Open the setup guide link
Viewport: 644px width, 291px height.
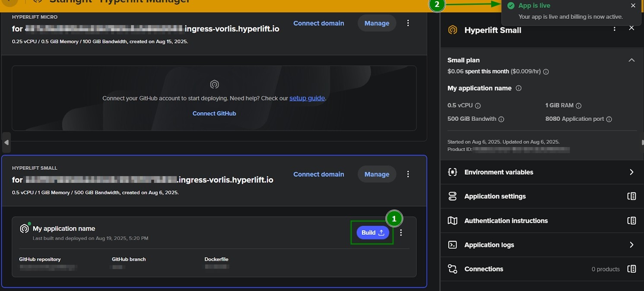pyautogui.click(x=307, y=98)
